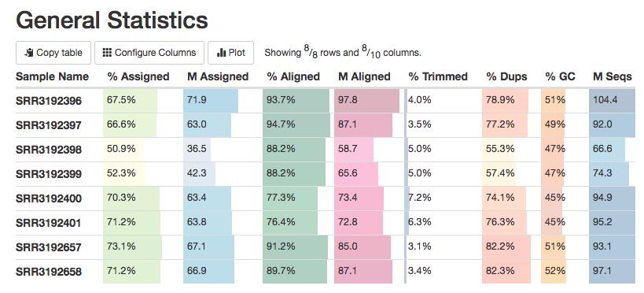Open the Configure Columns dialog
Screen dimensions: 644x293
coord(149,53)
